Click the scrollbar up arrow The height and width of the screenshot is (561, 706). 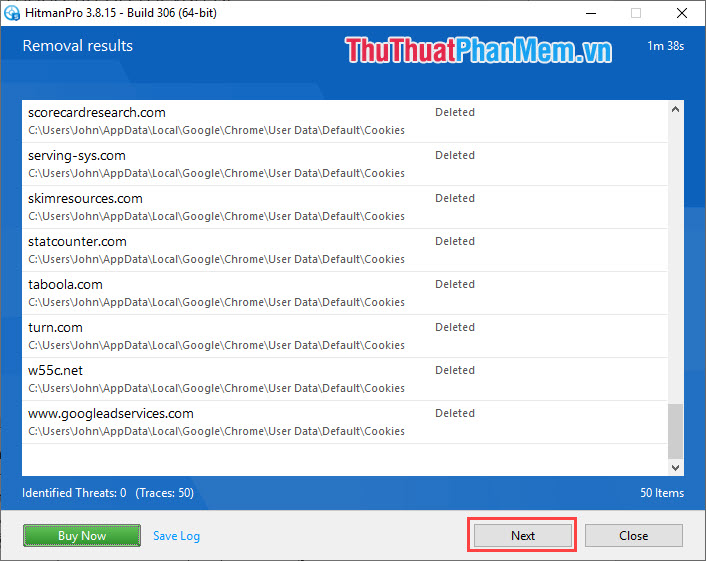click(x=675, y=109)
